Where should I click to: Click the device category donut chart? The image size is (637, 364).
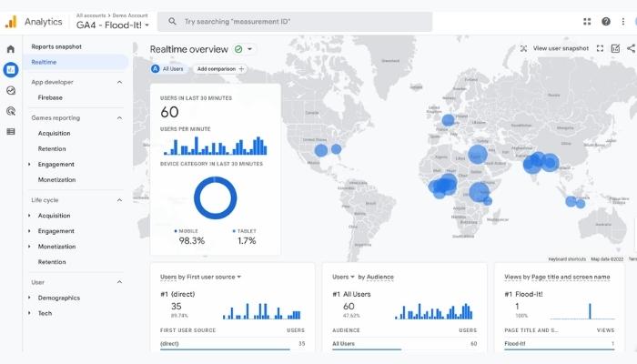[x=216, y=197]
